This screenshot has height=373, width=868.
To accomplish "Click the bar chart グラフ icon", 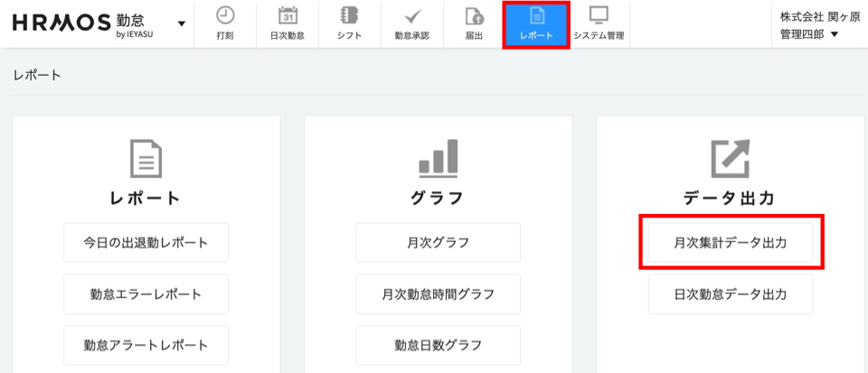I will coord(438,159).
